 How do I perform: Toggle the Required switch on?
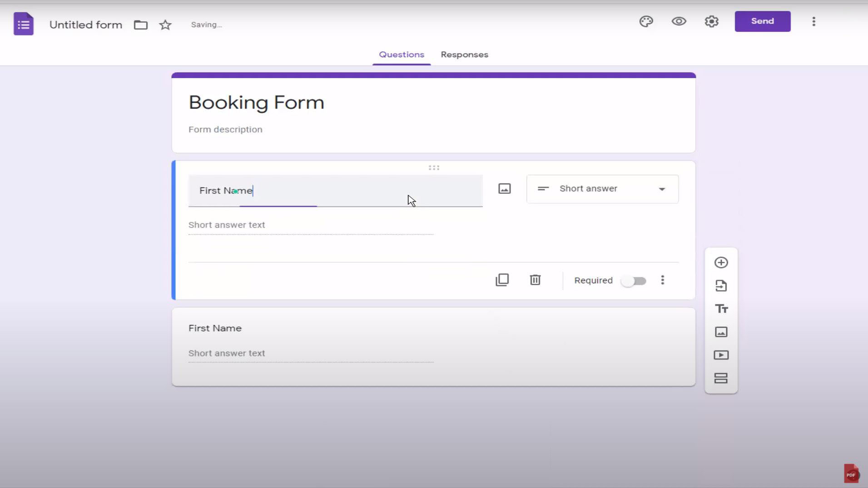pos(634,281)
